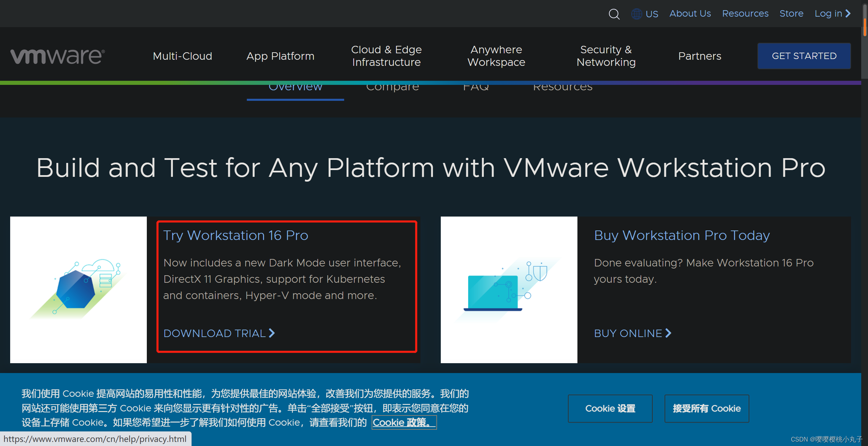Open the About Us link

[x=690, y=14]
